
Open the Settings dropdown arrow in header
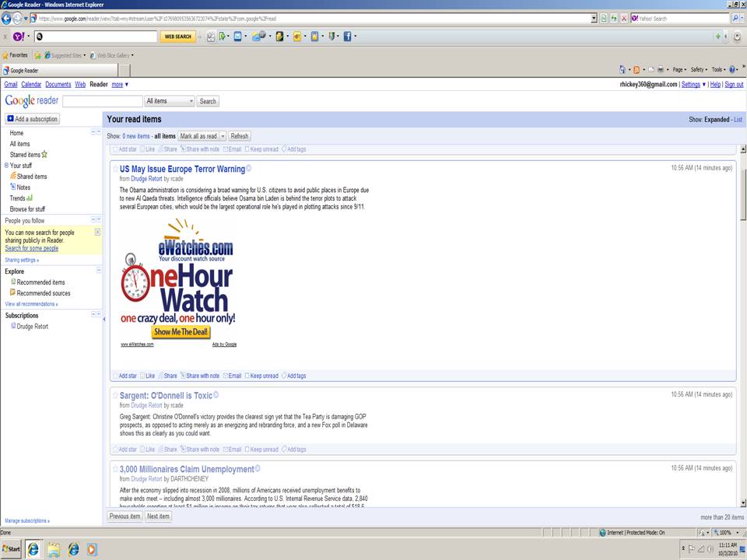coord(703,84)
